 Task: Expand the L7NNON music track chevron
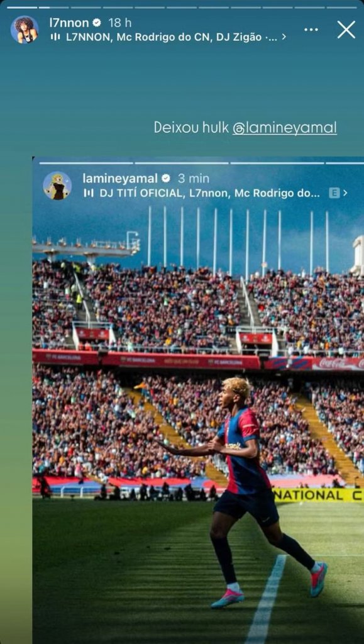(x=284, y=37)
